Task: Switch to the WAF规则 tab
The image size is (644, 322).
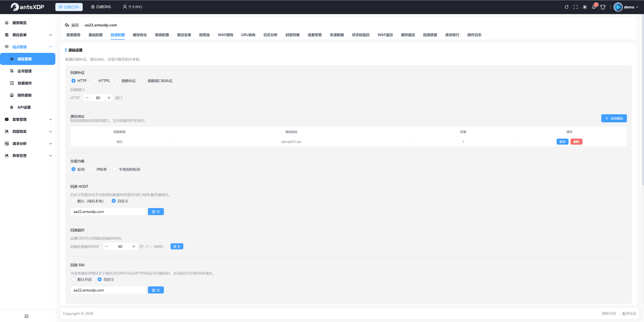Action: [225, 35]
